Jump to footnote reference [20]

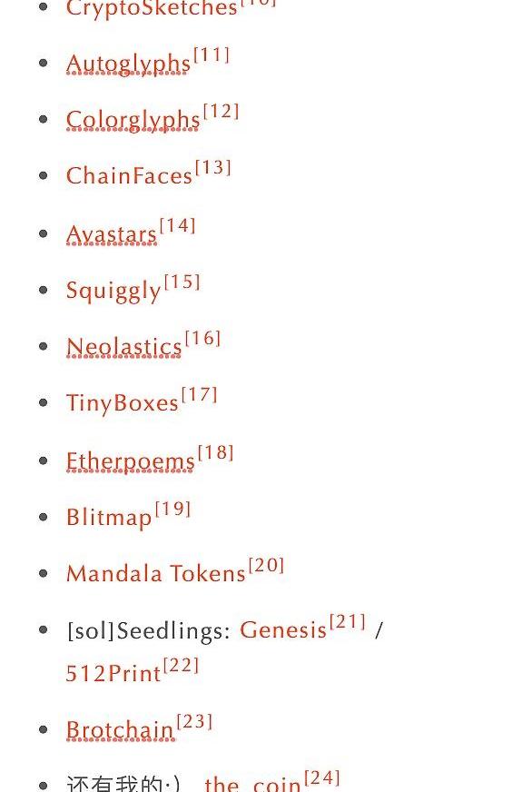(x=267, y=565)
